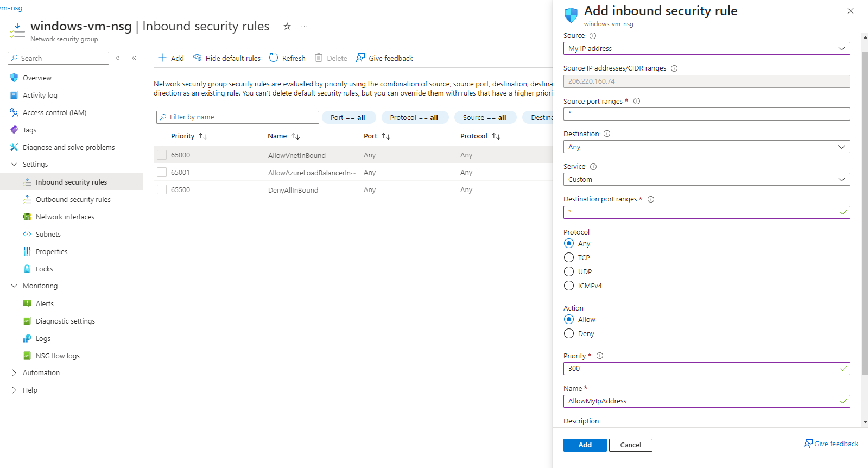Viewport: 868px width, 468px height.
Task: Refresh the inbound rules list
Action: tap(288, 58)
